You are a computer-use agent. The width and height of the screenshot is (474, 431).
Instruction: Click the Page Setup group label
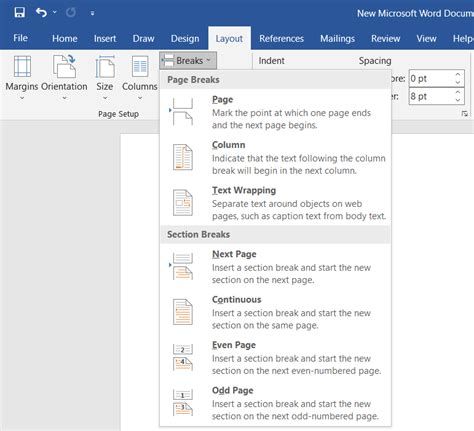point(118,114)
